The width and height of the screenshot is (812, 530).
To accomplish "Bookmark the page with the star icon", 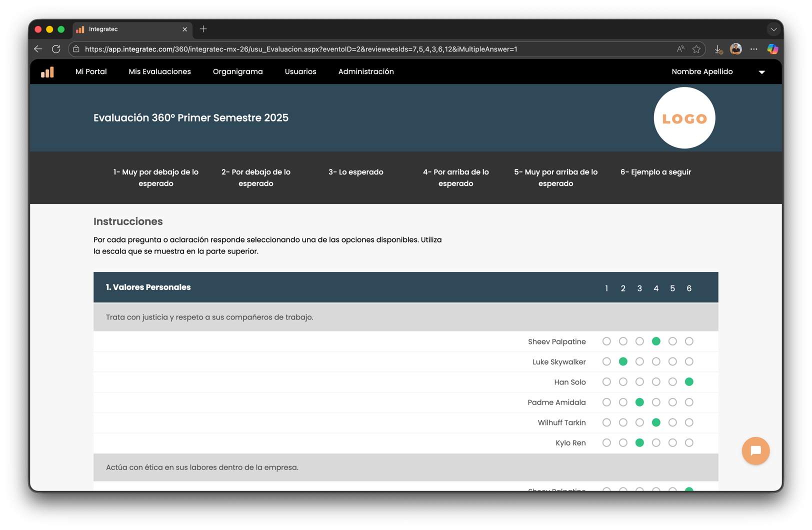I will 696,49.
